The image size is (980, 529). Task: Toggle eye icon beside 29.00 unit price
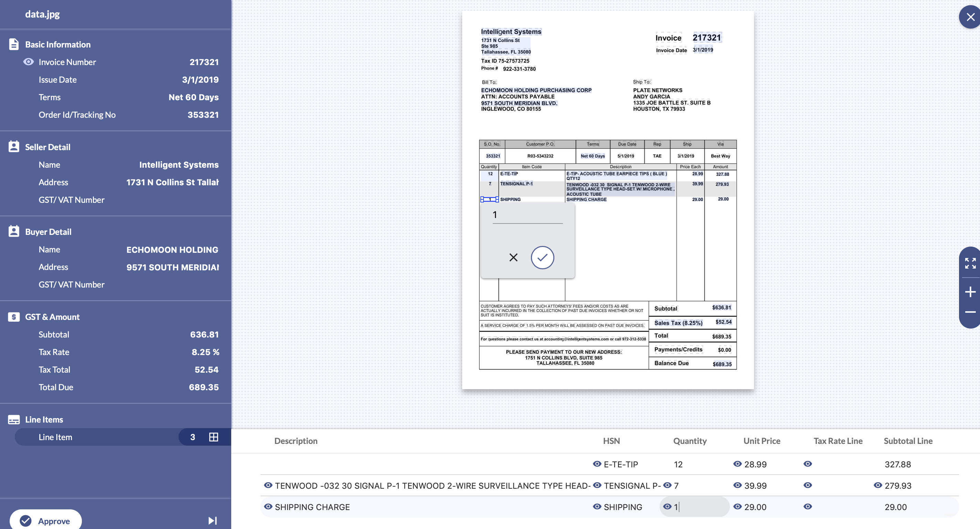click(x=737, y=506)
